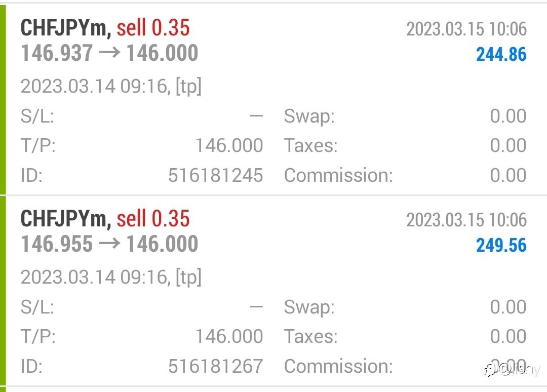547x392 pixels.
Task: Click the arrow in the 146.955 price line
Action: click(109, 244)
